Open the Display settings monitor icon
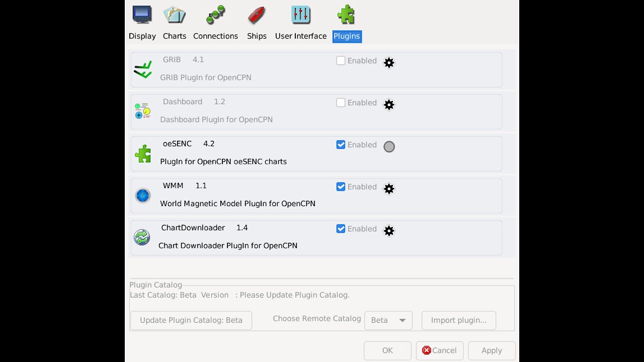The height and width of the screenshot is (362, 644). tap(142, 14)
